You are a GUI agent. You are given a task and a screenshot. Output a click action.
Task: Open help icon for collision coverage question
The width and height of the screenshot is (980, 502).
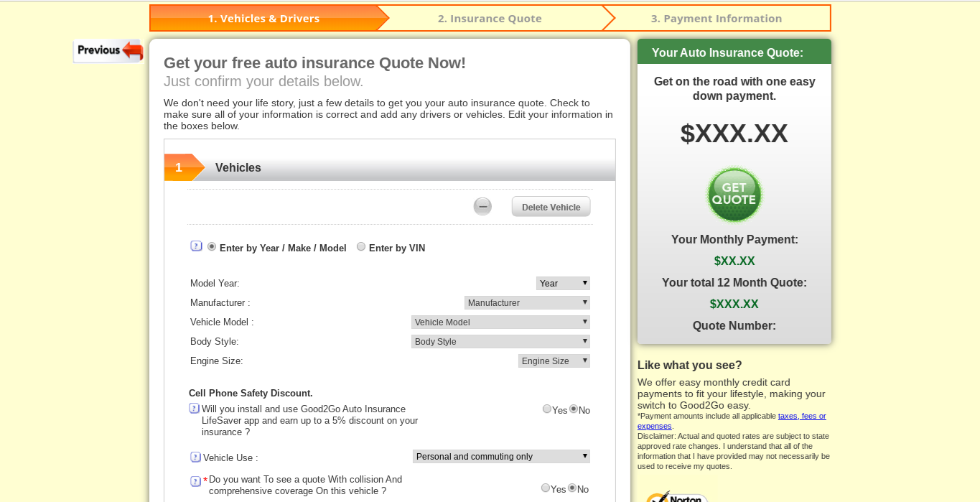(195, 481)
